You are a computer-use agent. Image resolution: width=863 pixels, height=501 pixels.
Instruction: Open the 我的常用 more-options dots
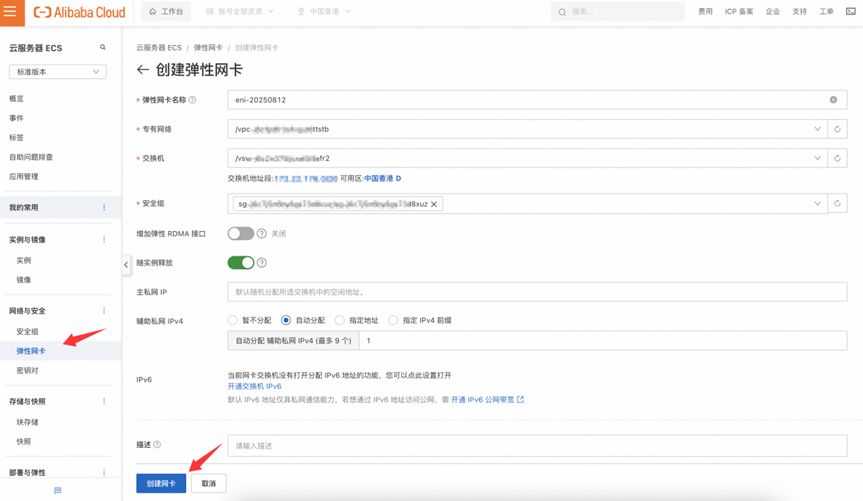tap(104, 208)
